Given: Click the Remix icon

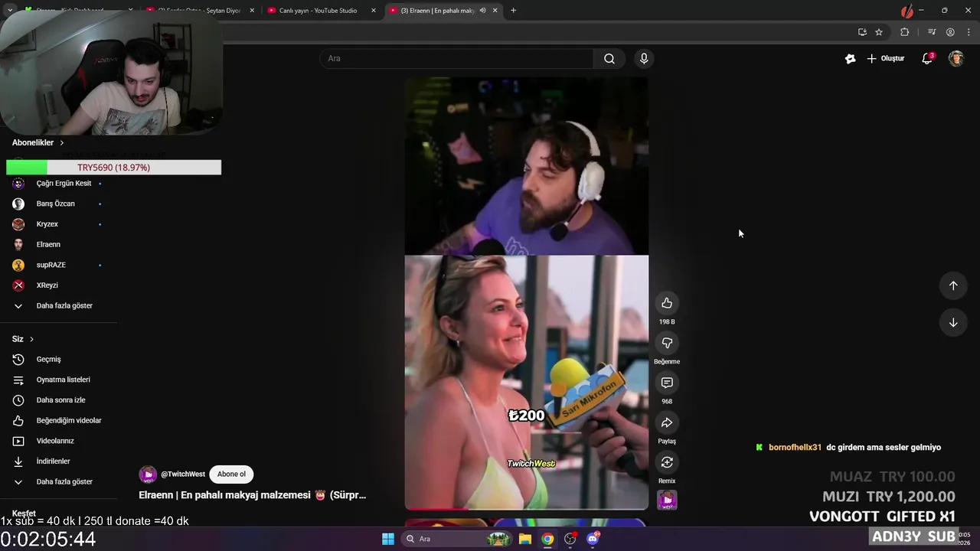Looking at the screenshot, I should (x=667, y=462).
